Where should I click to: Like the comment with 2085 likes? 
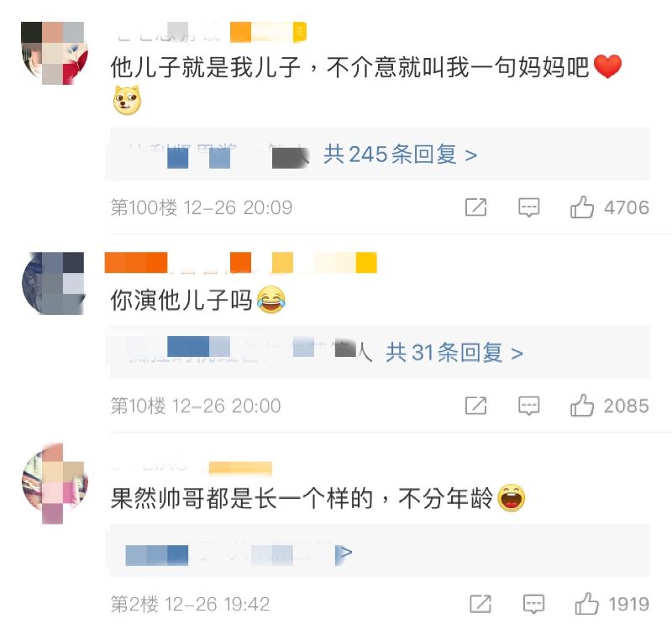click(x=581, y=406)
